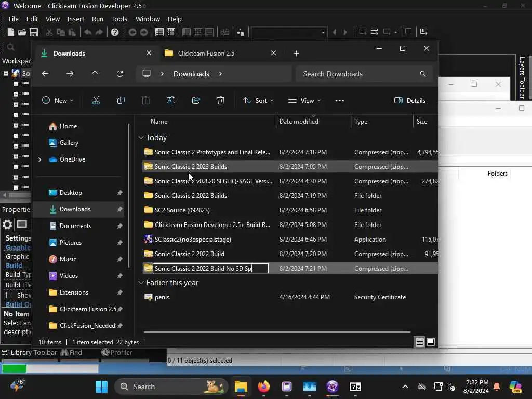Collapse the root node in Workspace tree
532x399 pixels.
tap(5, 73)
